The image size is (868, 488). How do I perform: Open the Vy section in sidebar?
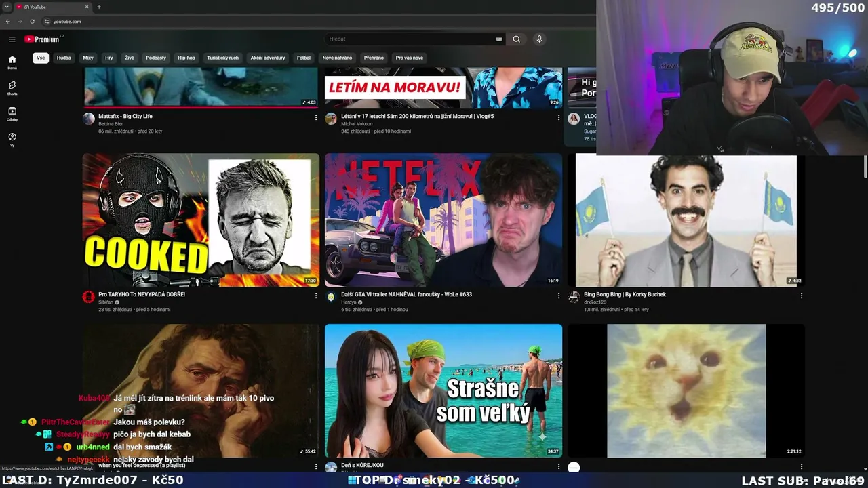(x=12, y=140)
